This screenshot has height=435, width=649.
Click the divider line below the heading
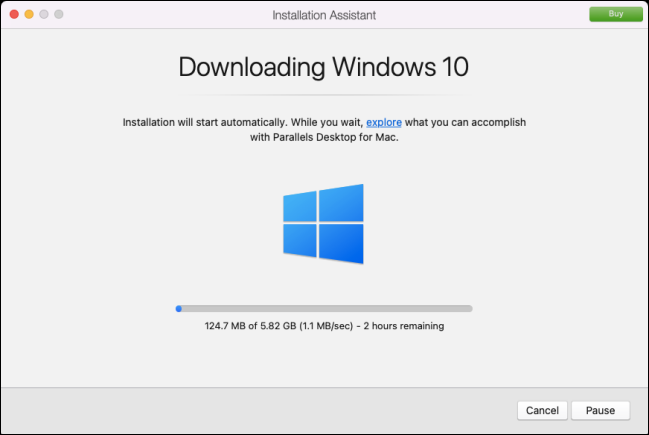point(324,95)
